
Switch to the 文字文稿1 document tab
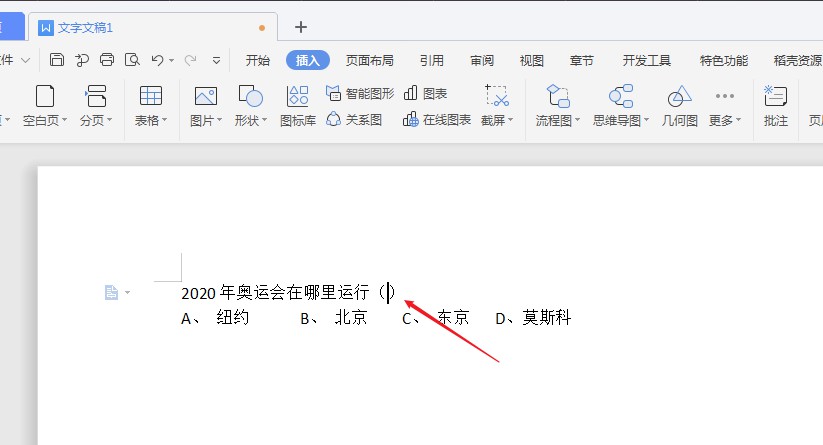point(152,27)
